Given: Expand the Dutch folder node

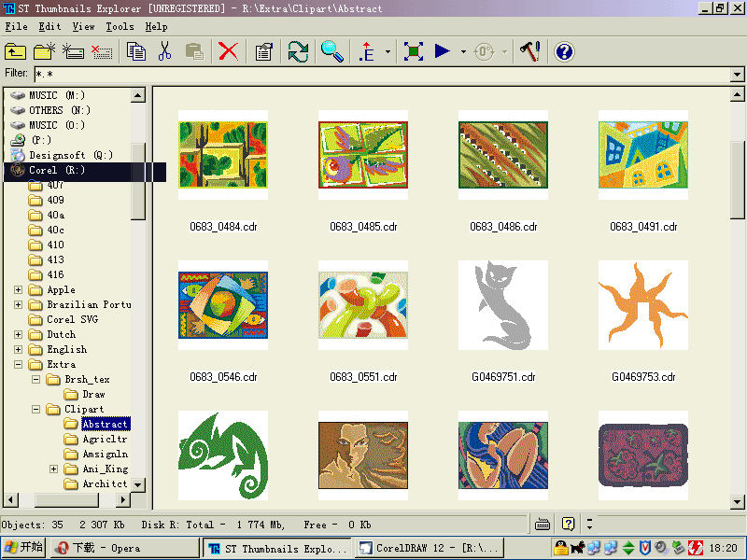Looking at the screenshot, I should [x=18, y=334].
